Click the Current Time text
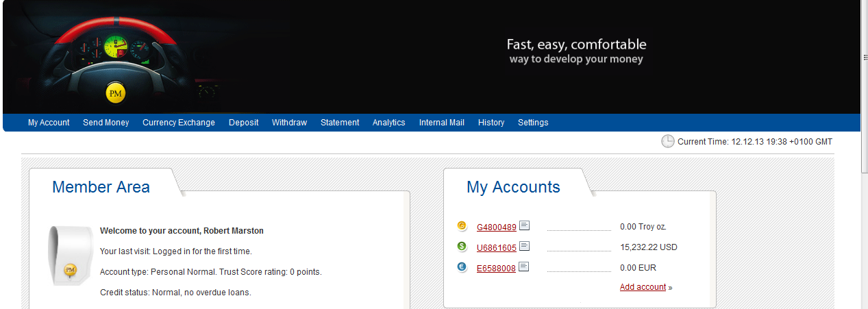Image resolution: width=868 pixels, height=309 pixels. 755,142
